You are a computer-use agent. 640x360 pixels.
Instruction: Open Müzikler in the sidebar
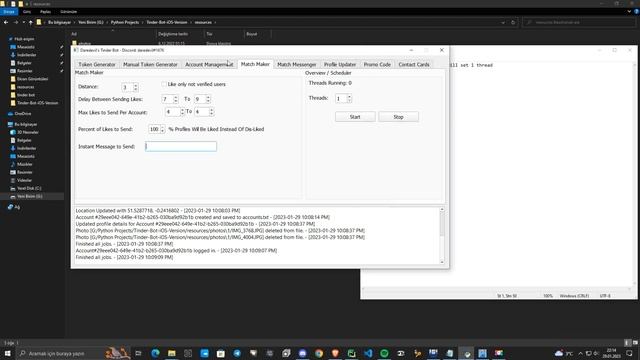24,164
